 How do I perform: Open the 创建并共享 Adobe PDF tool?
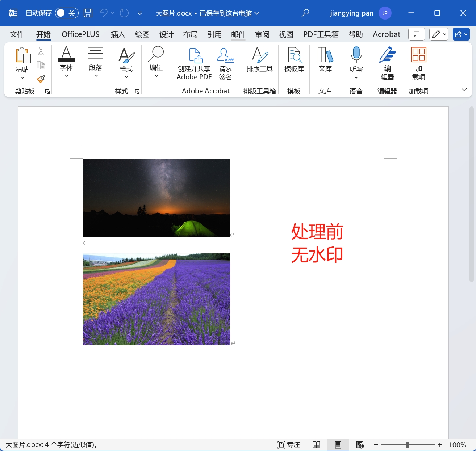[x=194, y=64]
